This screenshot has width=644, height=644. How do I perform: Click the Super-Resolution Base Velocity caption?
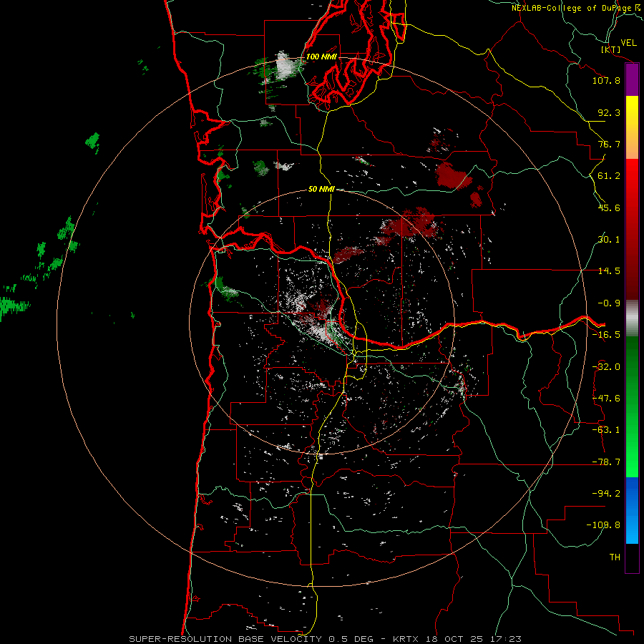[326, 639]
